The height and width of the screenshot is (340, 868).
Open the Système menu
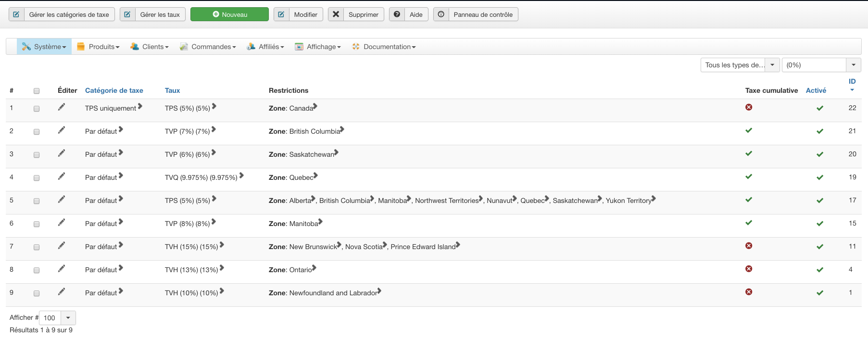click(x=44, y=47)
